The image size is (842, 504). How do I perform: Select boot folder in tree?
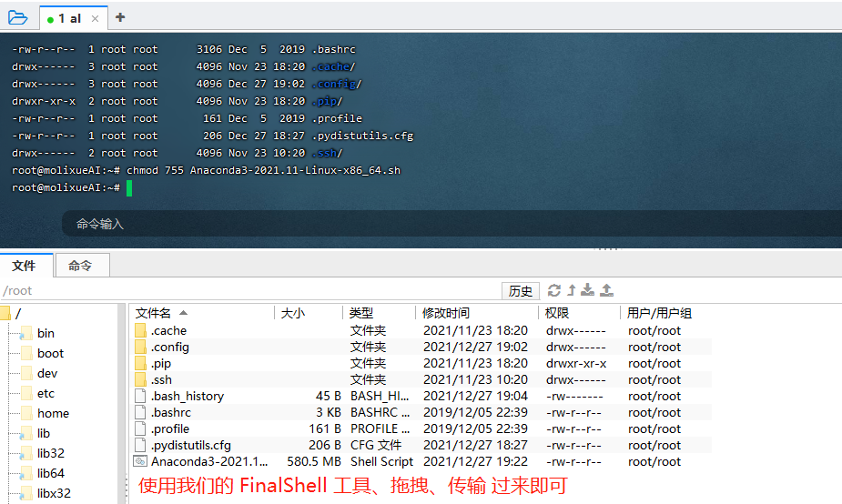coord(50,353)
